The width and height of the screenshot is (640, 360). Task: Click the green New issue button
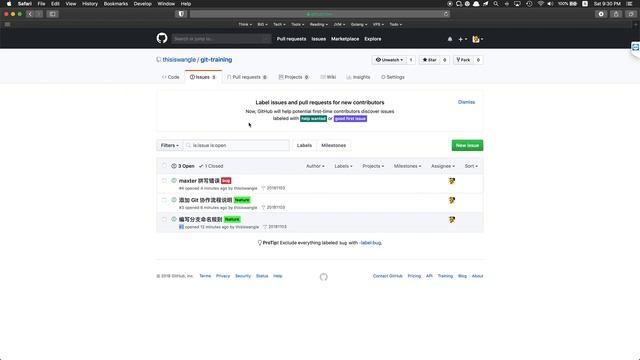click(467, 145)
